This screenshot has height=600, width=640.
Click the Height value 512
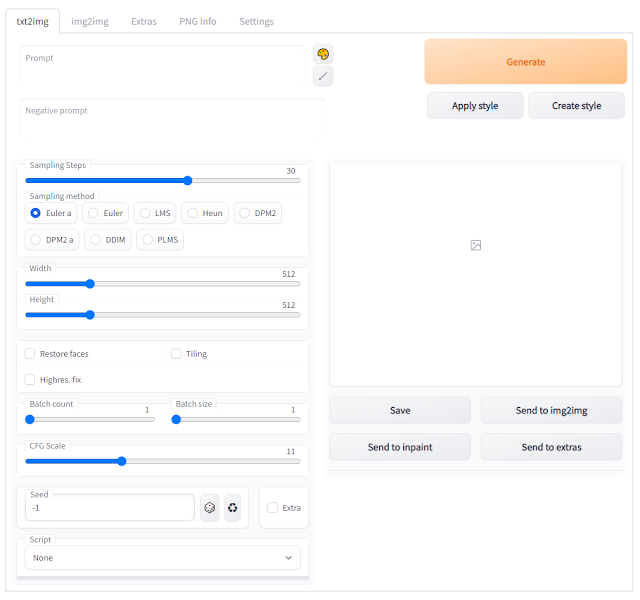(x=289, y=305)
